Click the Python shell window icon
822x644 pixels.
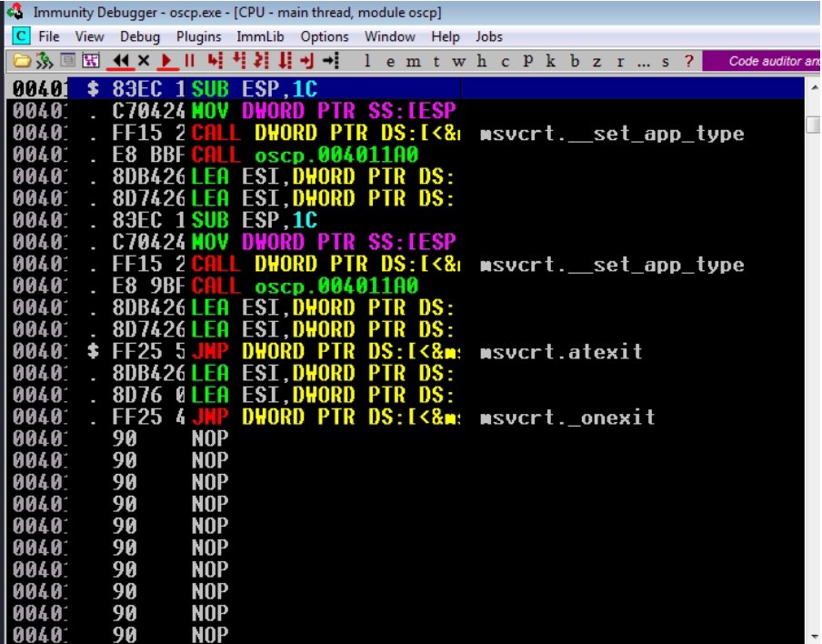(x=67, y=61)
